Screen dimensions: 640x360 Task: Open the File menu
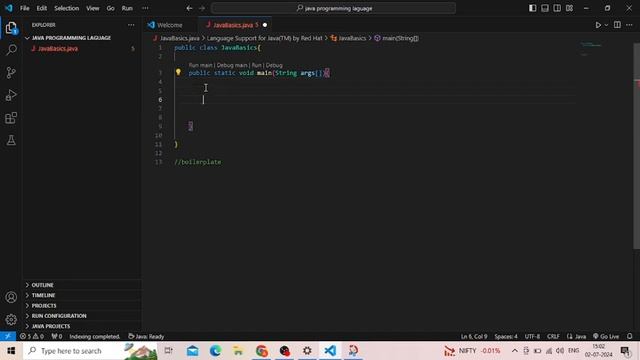tap(24, 8)
